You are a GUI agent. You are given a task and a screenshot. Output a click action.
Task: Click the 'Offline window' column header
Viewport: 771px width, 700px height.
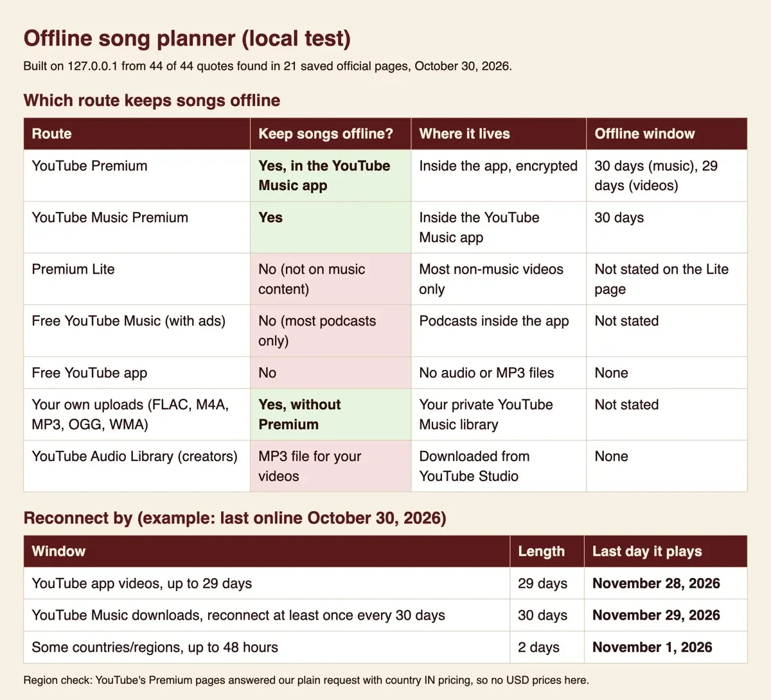[x=667, y=134]
